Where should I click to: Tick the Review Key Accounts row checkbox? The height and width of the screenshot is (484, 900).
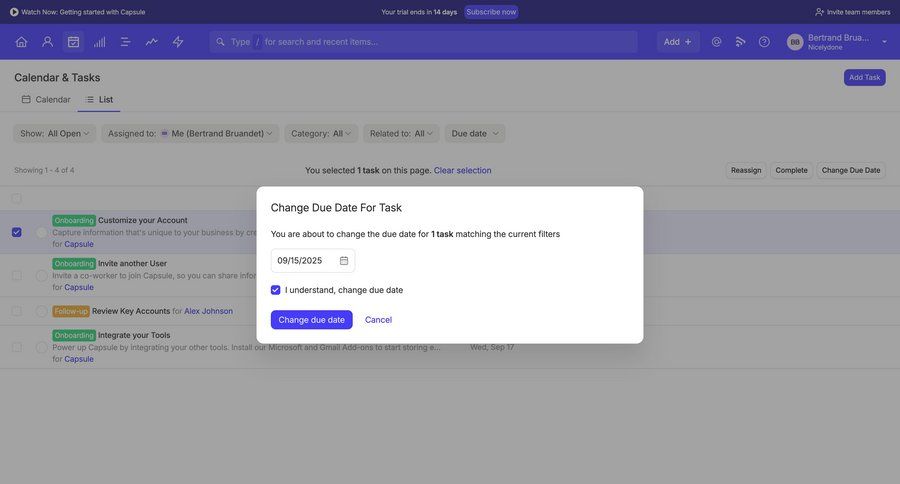[x=17, y=311]
